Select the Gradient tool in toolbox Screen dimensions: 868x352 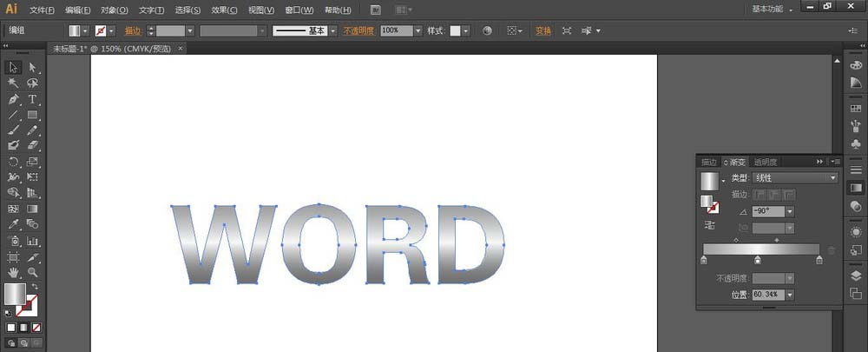pyautogui.click(x=33, y=209)
